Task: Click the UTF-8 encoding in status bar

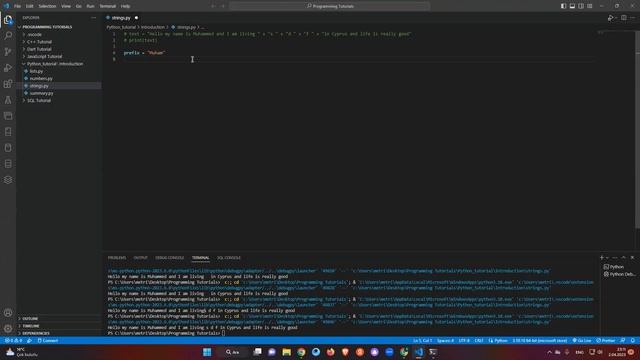Action: tap(464, 340)
